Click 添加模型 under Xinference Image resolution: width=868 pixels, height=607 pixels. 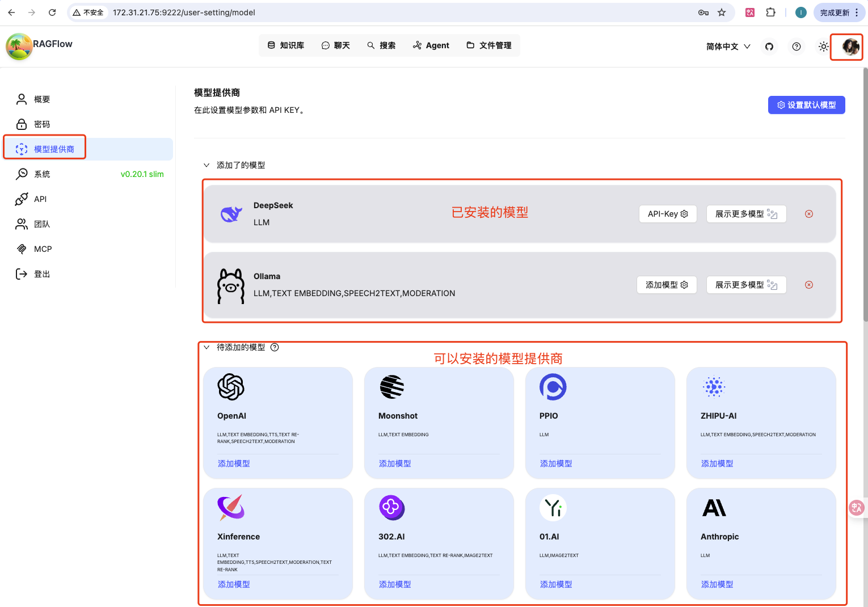[234, 584]
